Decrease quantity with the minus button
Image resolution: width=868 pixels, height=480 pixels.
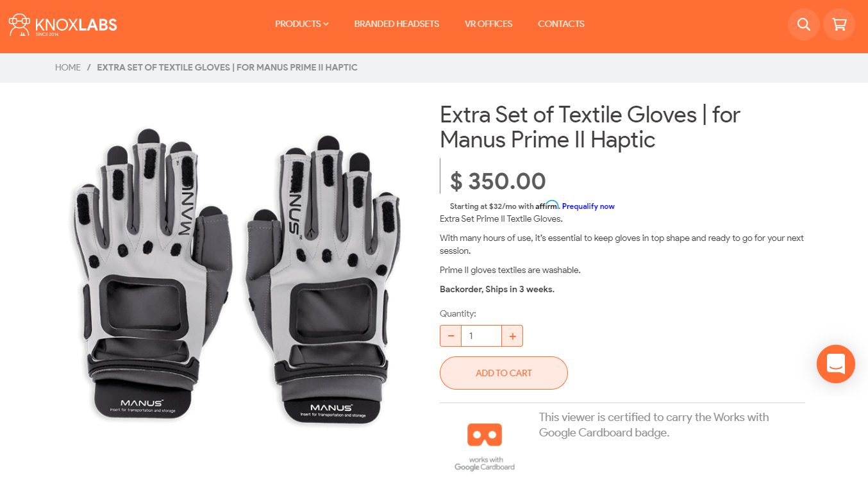pos(451,336)
